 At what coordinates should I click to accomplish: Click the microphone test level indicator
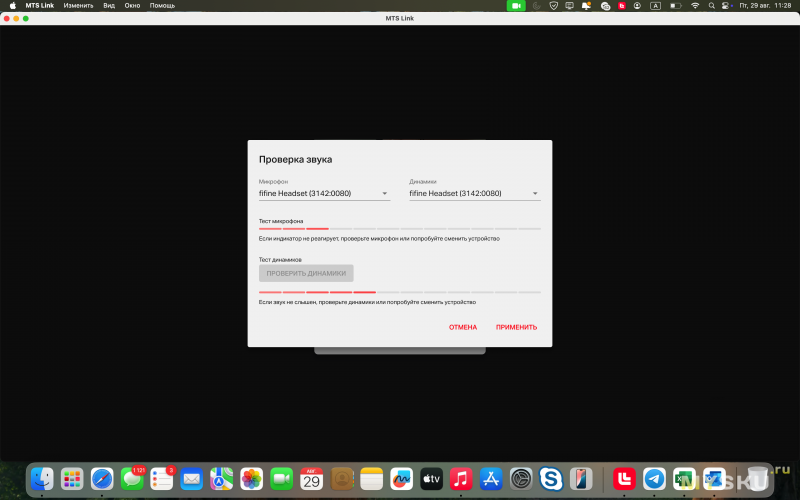[399, 229]
